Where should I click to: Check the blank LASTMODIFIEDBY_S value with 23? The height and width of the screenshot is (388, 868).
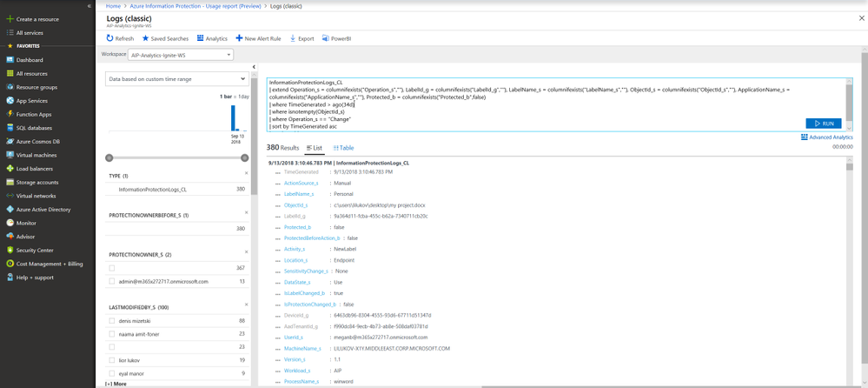coord(112,347)
